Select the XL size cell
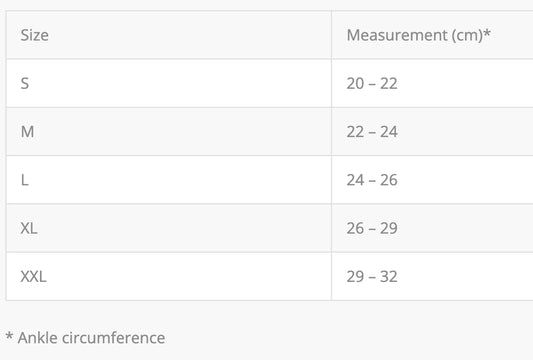Screen dimensions: 533x360 169,228
